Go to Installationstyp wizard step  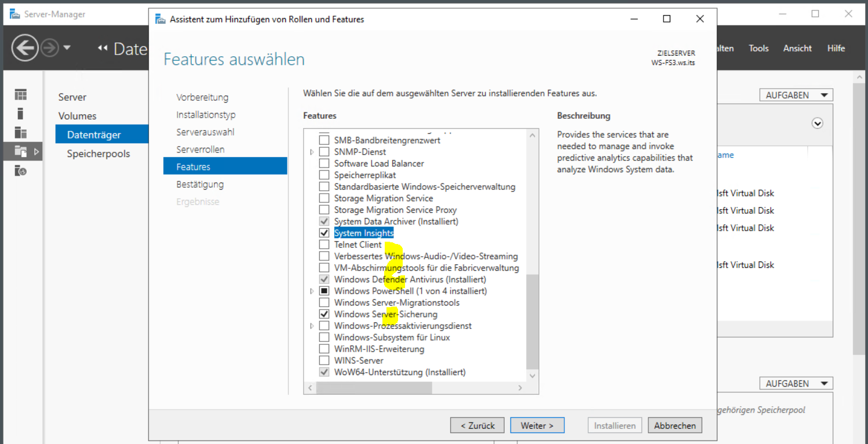(x=206, y=115)
